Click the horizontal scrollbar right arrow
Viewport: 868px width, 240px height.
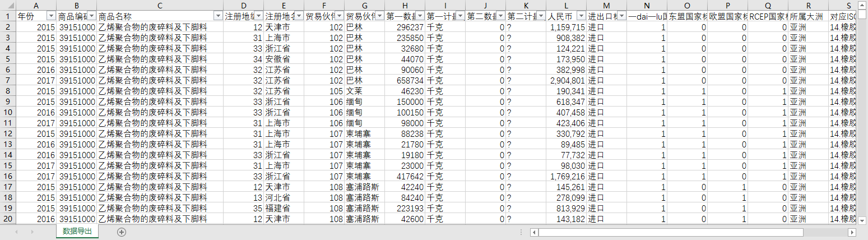(x=852, y=232)
